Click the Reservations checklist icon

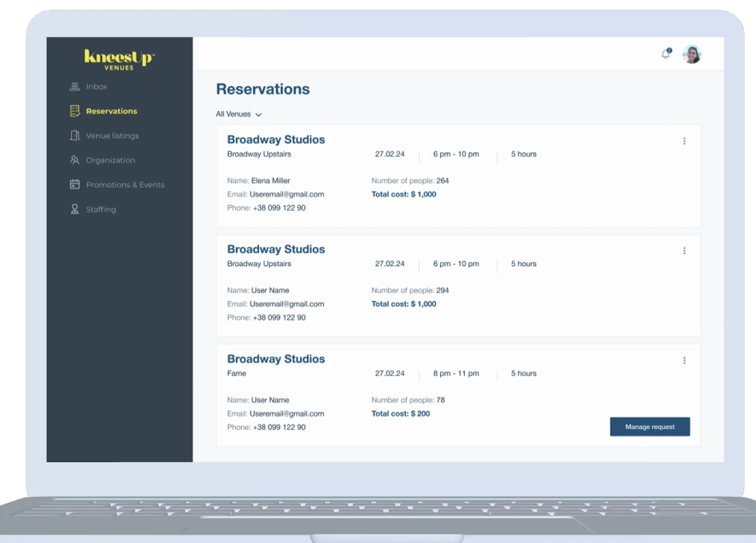(75, 111)
